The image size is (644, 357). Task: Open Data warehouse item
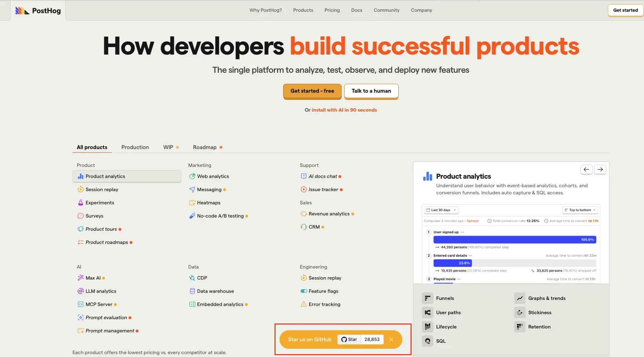coord(211,291)
